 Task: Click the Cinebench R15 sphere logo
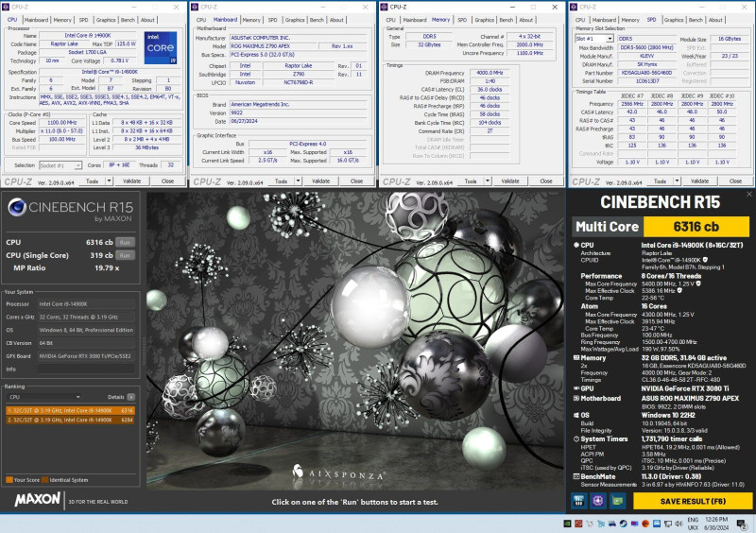(17, 207)
